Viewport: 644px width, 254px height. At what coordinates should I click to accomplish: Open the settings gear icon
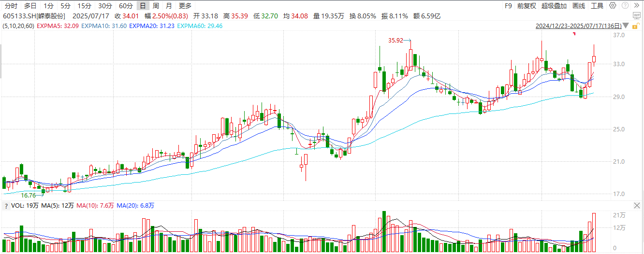pyautogui.click(x=613, y=5)
